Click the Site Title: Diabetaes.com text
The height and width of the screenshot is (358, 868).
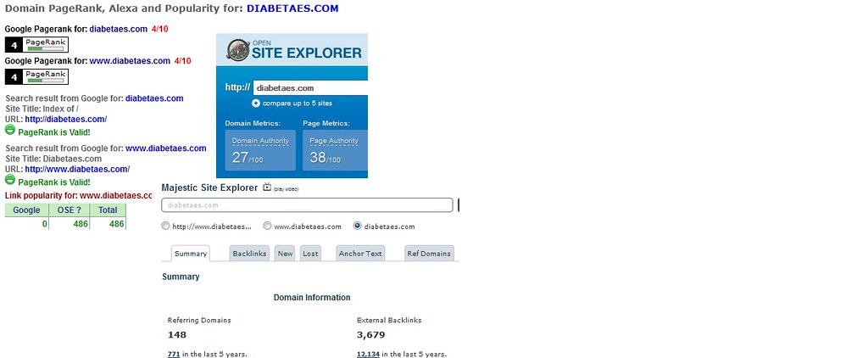pyautogui.click(x=53, y=159)
